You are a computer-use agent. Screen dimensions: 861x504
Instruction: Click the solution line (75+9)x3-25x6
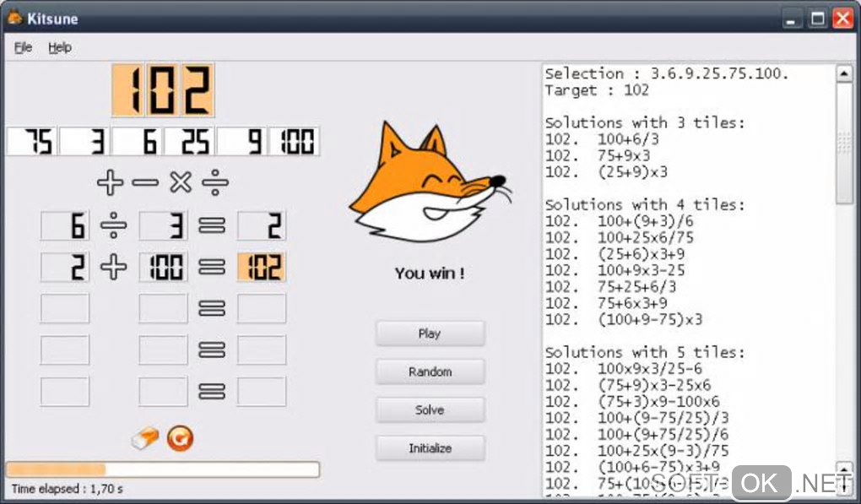coord(628,385)
